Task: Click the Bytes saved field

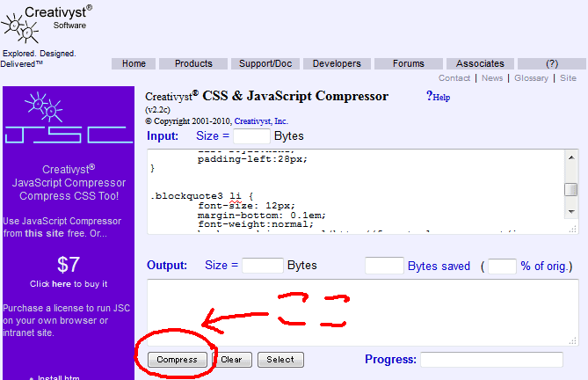Action: coord(384,266)
